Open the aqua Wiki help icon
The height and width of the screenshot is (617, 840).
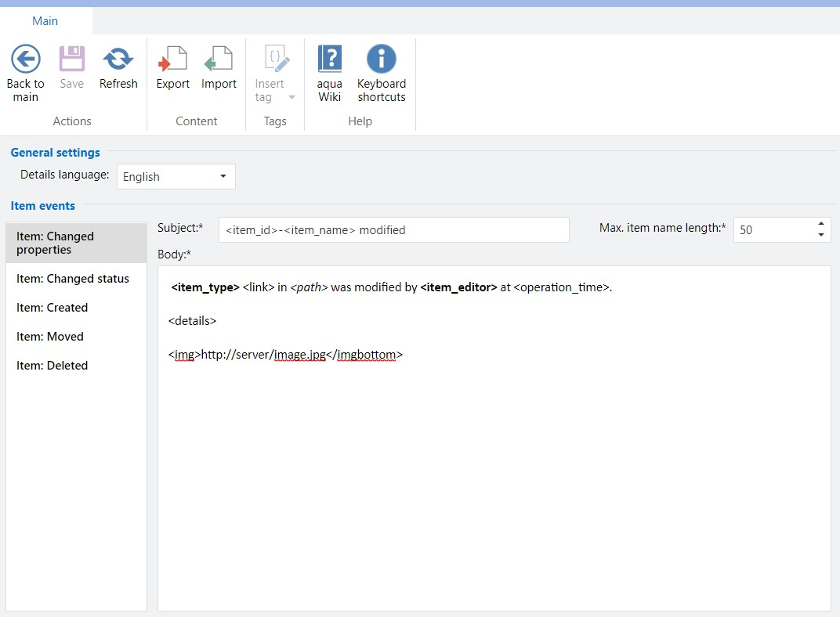tap(330, 59)
